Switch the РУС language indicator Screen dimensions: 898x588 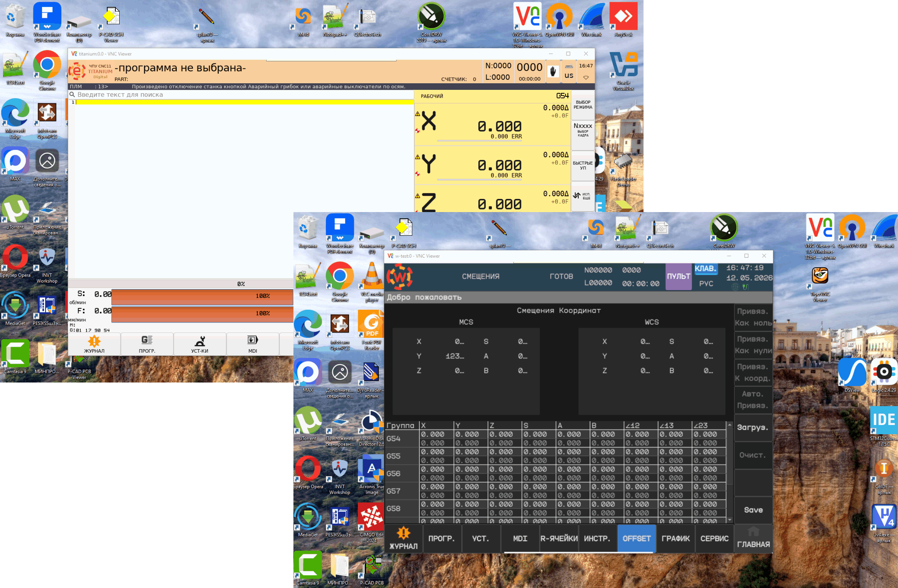point(706,283)
